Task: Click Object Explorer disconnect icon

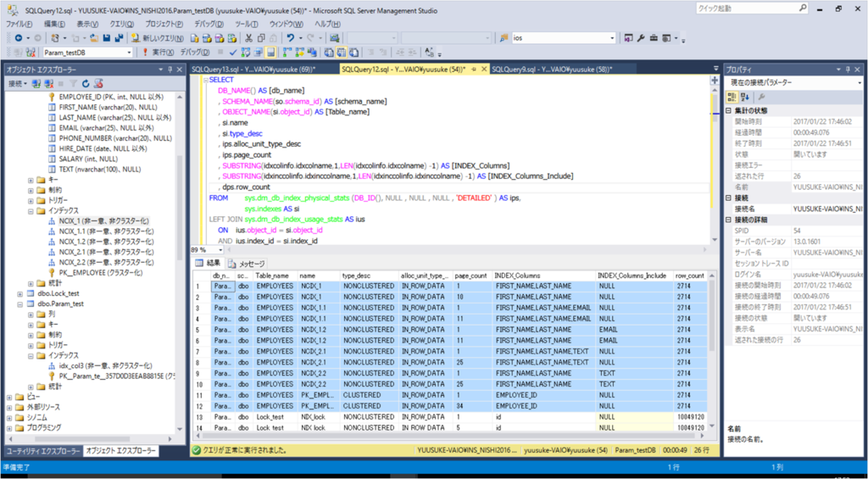Action: 48,84
